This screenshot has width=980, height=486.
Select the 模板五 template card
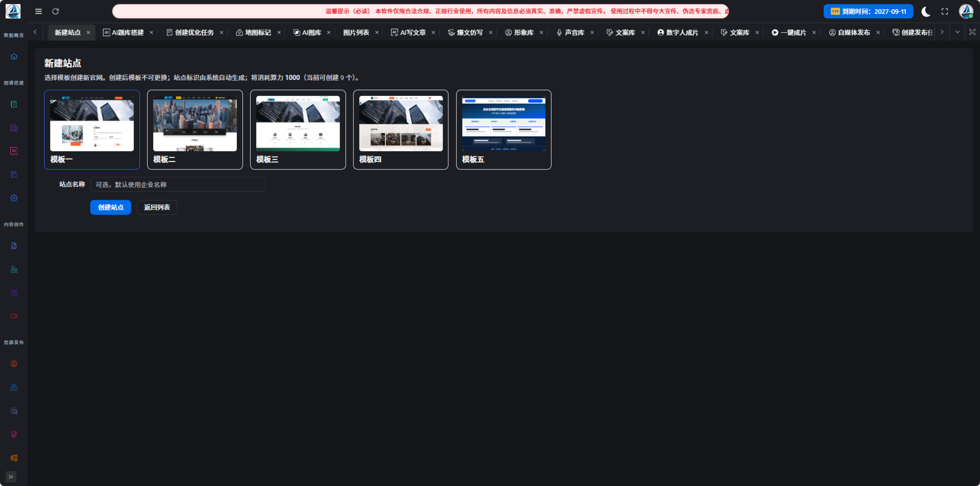click(504, 130)
